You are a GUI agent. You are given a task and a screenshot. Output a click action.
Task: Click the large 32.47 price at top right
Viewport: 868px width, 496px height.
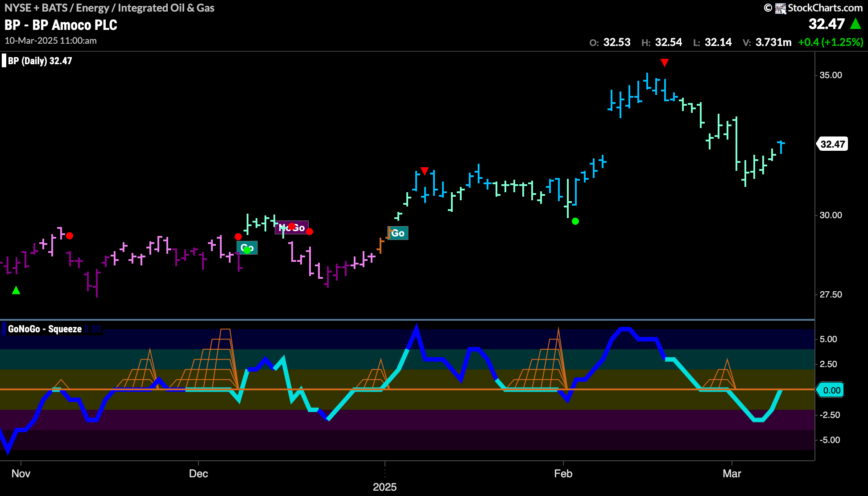(x=827, y=24)
